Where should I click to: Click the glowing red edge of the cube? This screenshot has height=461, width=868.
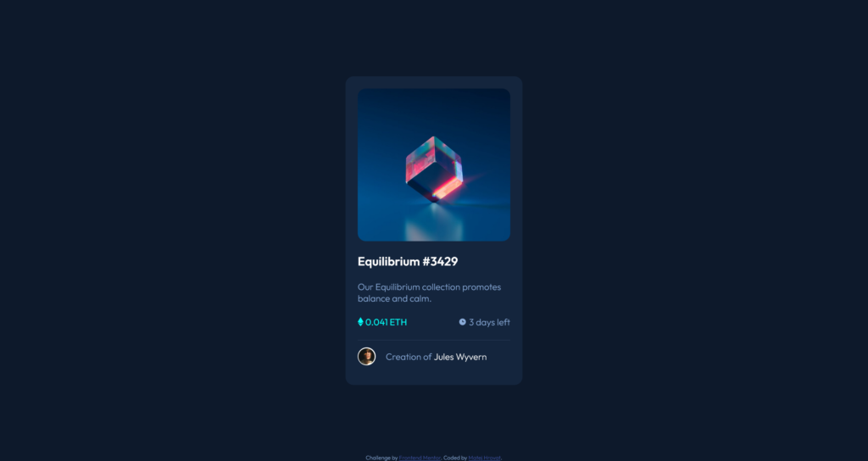tap(448, 189)
